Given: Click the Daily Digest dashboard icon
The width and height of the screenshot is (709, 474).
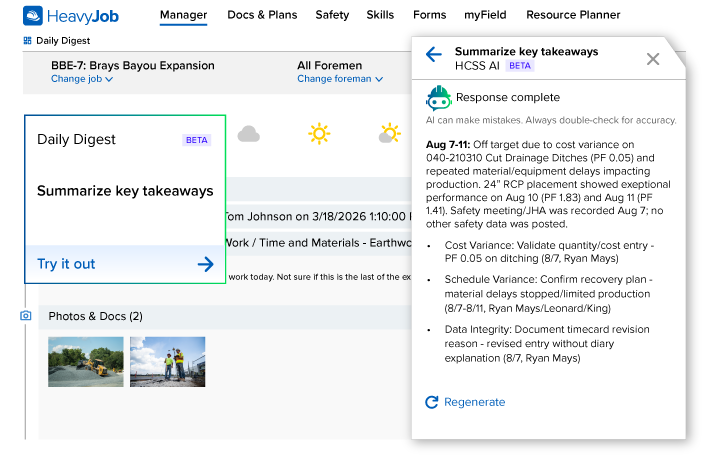Looking at the screenshot, I should [28, 41].
